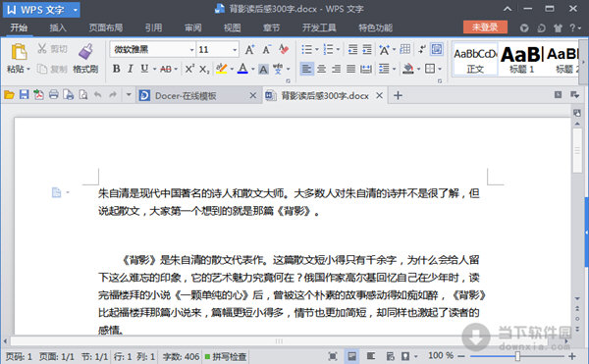Open highlight color dropdown arrow
This screenshot has height=364, width=589.
[x=232, y=69]
